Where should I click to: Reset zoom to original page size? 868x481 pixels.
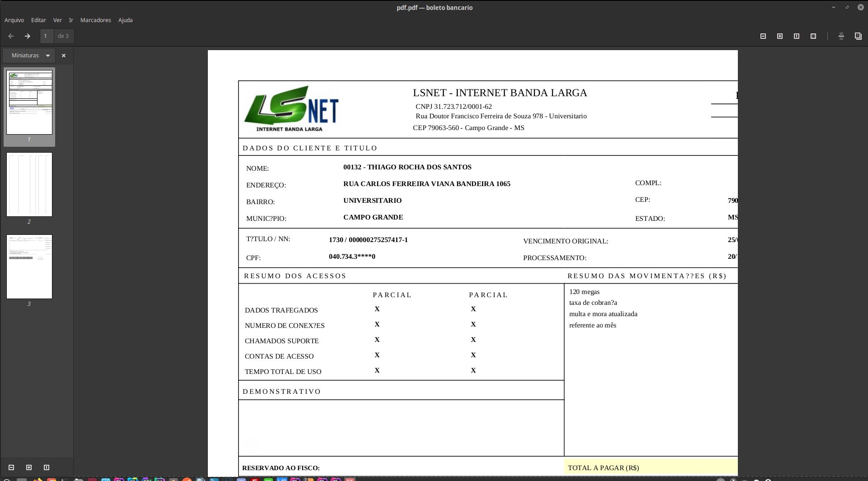pyautogui.click(x=797, y=36)
